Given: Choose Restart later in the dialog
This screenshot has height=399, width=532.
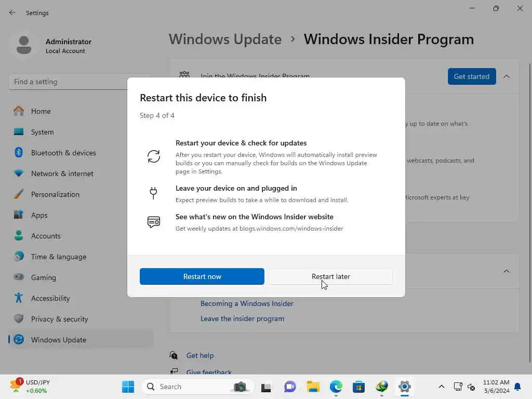Looking at the screenshot, I should pos(331,276).
